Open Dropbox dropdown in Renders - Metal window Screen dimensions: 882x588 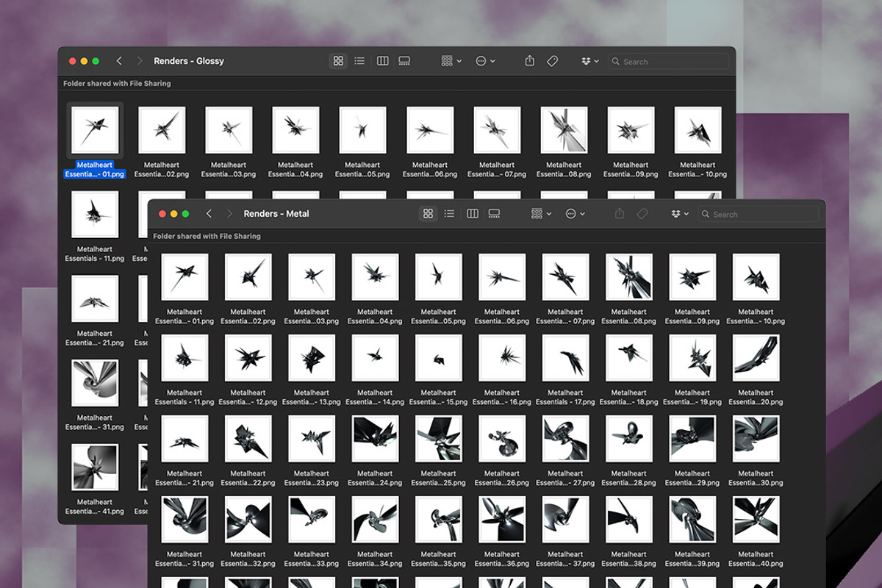(680, 214)
